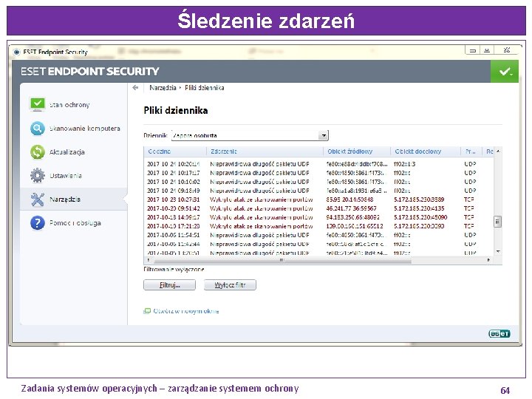The image size is (532, 399).
Task: Click source address 94.183.250.66:48092
Action: [x=353, y=217]
